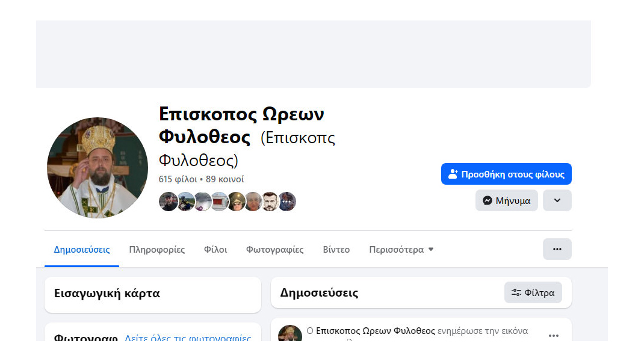The height and width of the screenshot is (361, 644).
Task: Open the large profile picture
Action: pos(98,167)
